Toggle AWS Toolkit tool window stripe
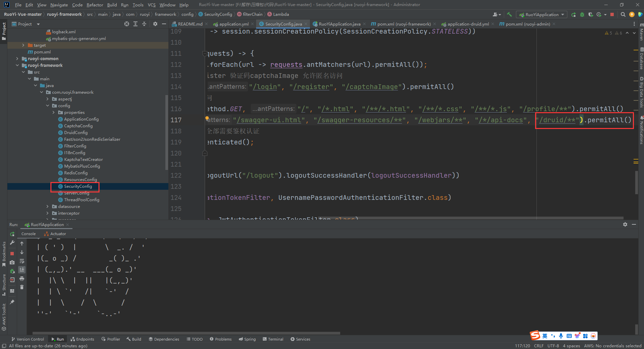The image size is (644, 349). [x=4, y=317]
